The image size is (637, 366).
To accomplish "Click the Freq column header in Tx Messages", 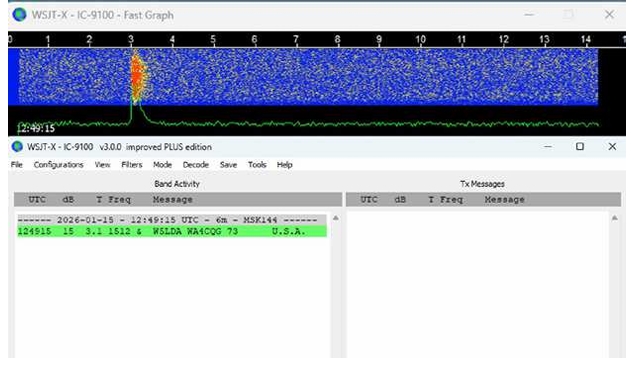I will (x=451, y=199).
